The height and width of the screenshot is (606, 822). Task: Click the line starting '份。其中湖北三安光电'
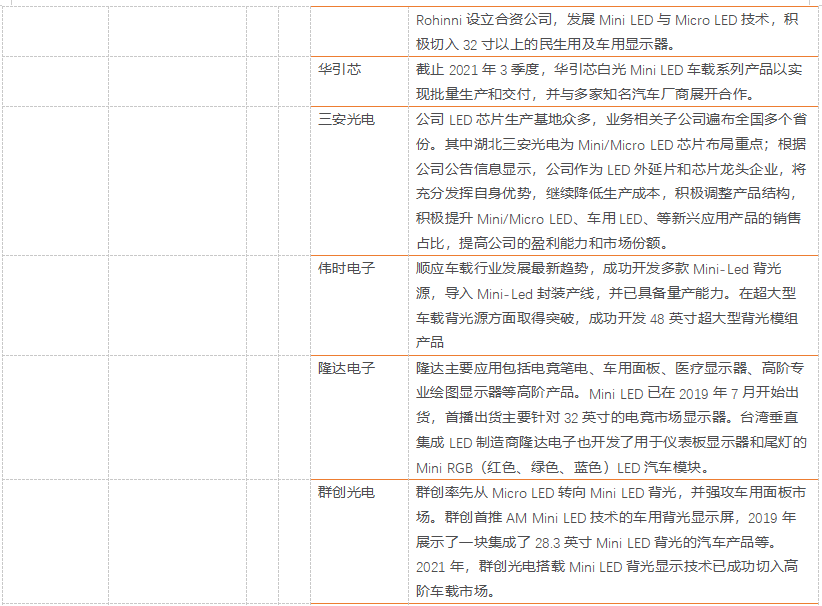pyautogui.click(x=611, y=144)
